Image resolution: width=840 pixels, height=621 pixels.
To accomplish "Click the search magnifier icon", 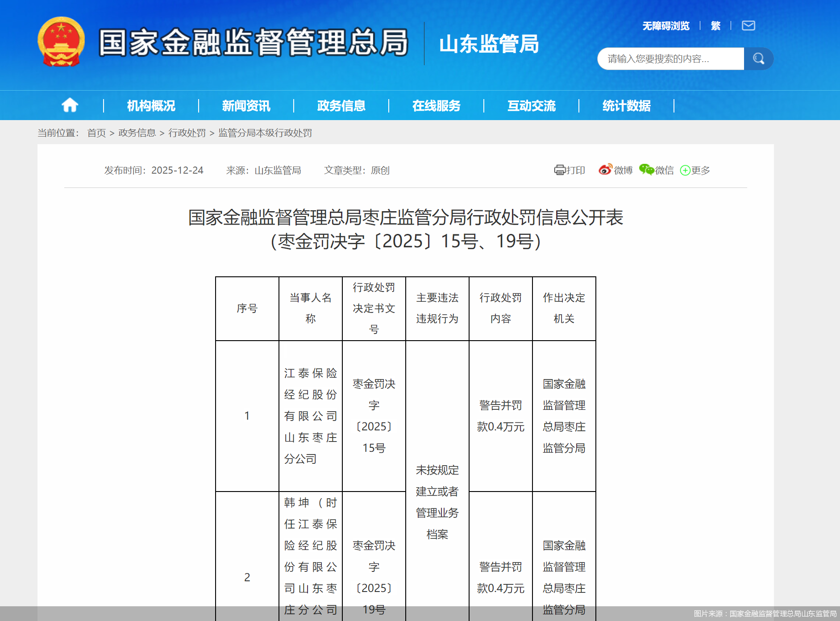I will (x=759, y=58).
